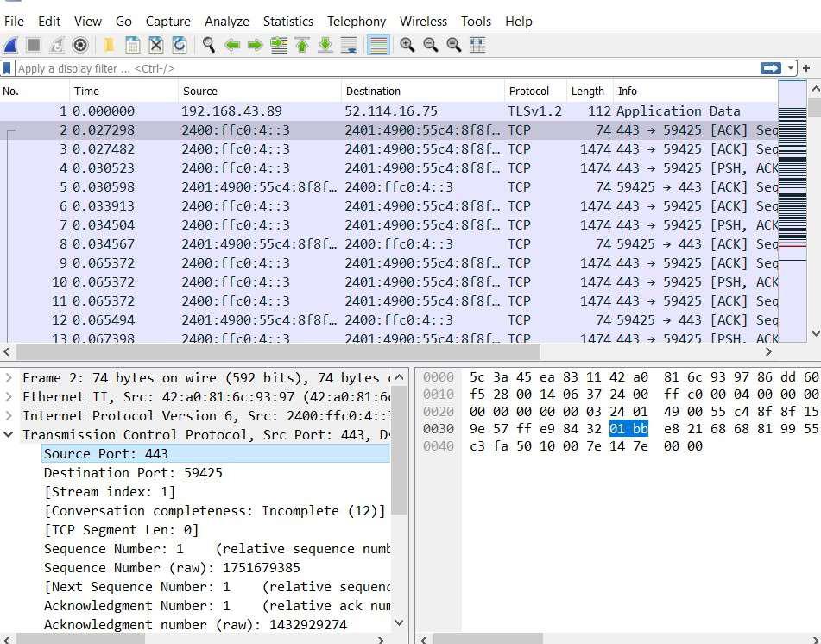821x644 pixels.
Task: Open the Wireless menu
Action: click(x=423, y=22)
